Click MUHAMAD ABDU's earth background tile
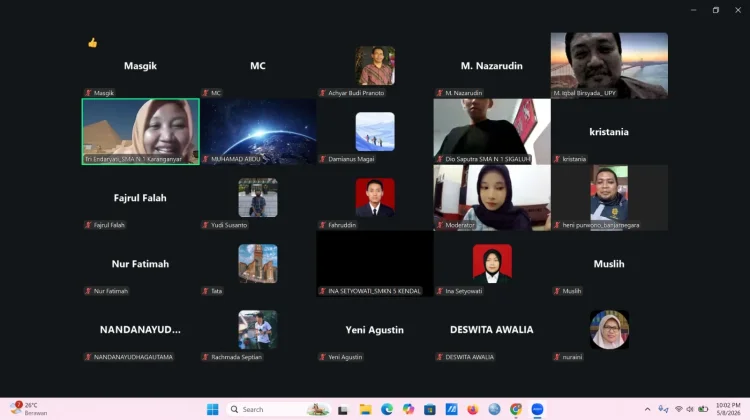 258,132
